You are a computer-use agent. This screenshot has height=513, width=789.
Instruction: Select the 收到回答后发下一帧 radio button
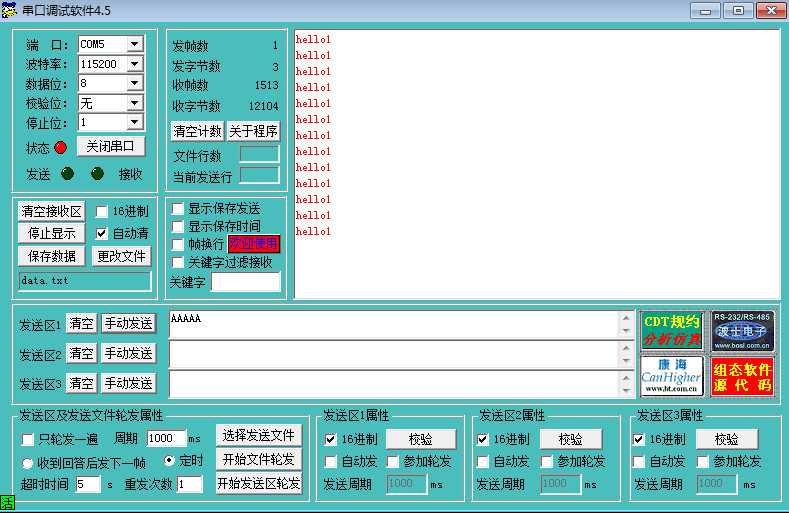click(x=27, y=463)
